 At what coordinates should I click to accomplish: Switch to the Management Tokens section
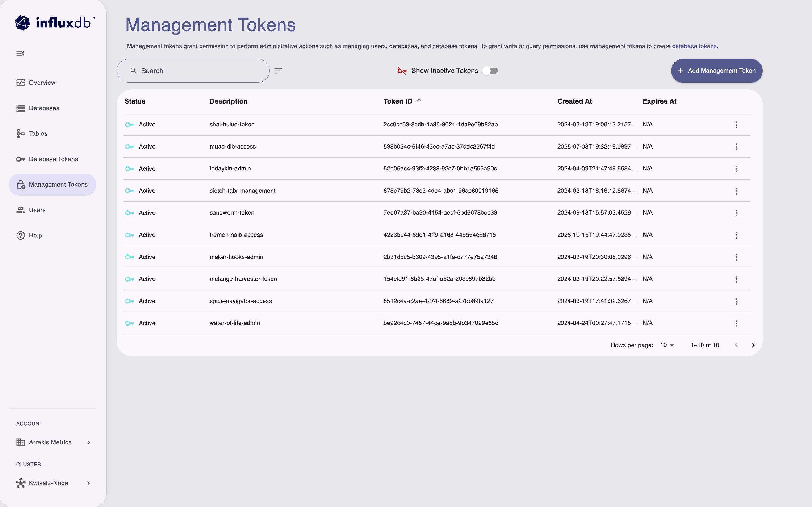tap(58, 184)
